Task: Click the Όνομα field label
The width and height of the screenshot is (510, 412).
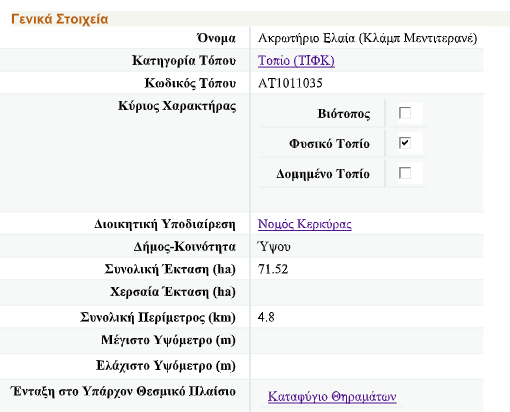Action: (x=216, y=38)
